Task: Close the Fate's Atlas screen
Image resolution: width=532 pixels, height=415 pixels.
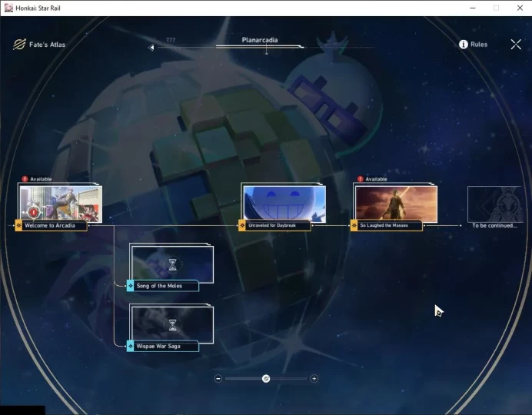Action: pos(516,44)
